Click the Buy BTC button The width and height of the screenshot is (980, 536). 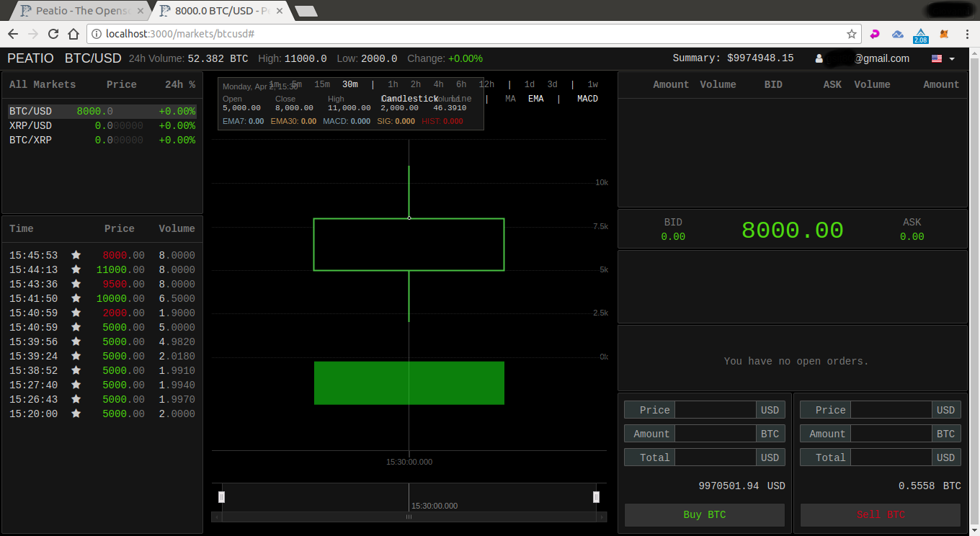[704, 515]
